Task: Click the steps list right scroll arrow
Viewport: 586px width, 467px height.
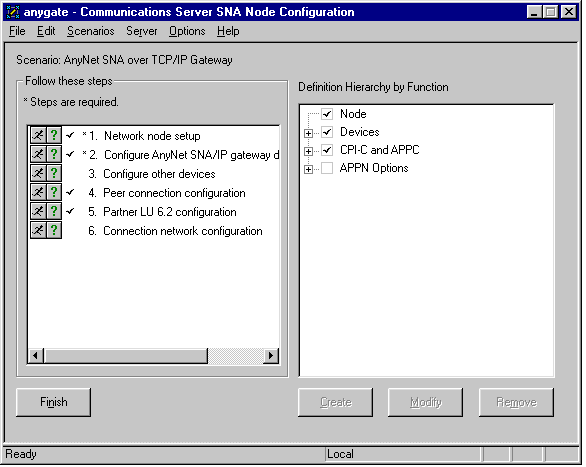Action: (271, 355)
